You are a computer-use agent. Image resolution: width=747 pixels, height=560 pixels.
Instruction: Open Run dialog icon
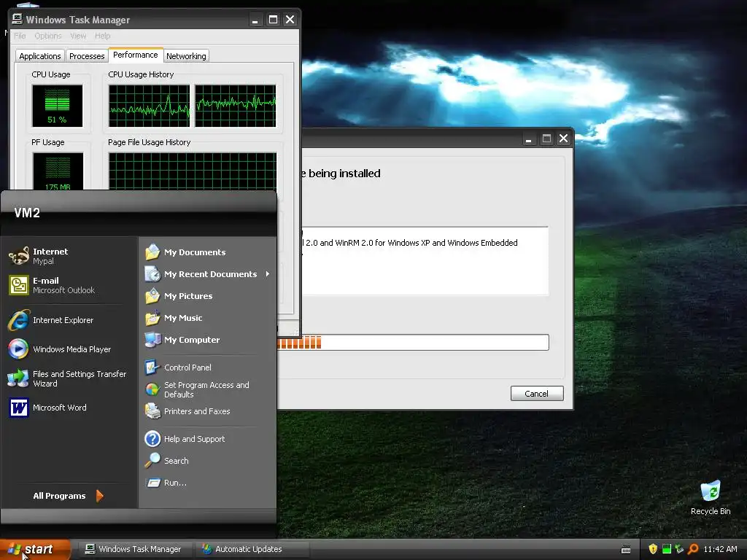(153, 483)
